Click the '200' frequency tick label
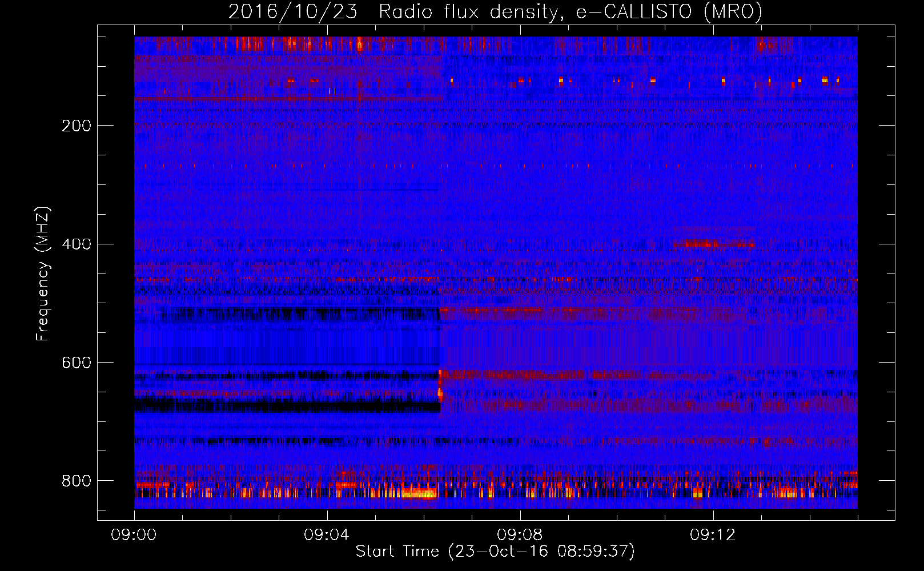The image size is (924, 571). point(77,126)
